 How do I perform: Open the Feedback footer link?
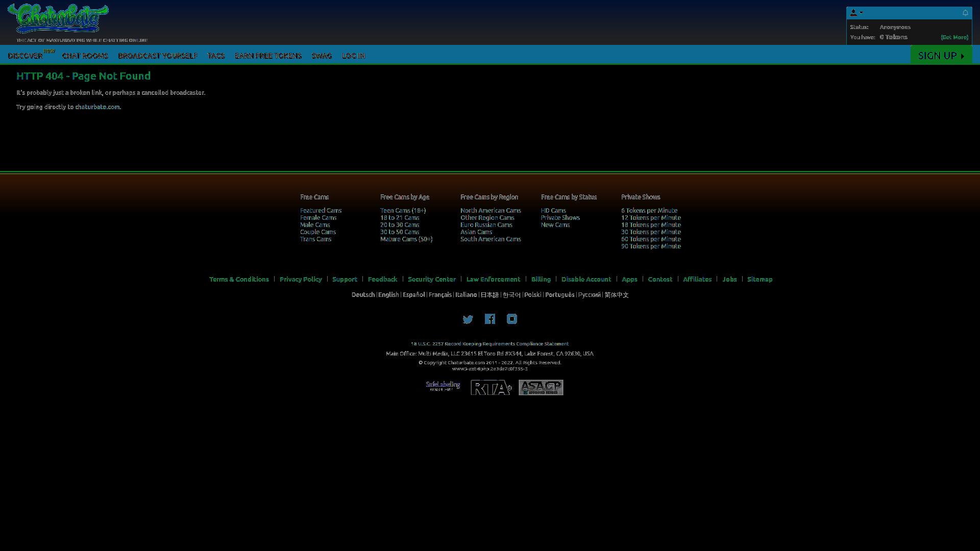click(x=382, y=279)
